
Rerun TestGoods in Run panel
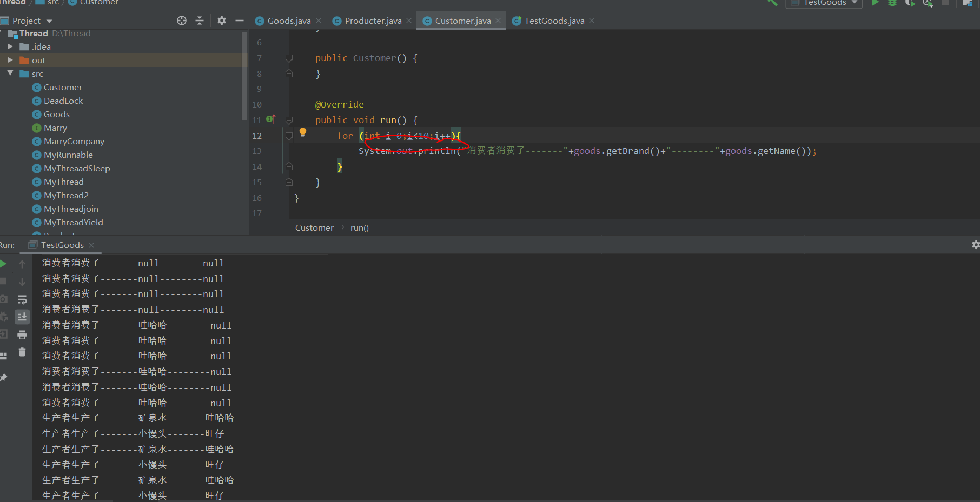click(x=4, y=264)
